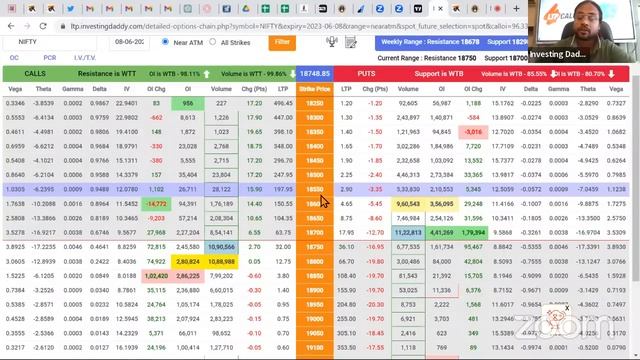
Task: Click down arrow beside puts Volume is WTB
Action: [x=553, y=74]
